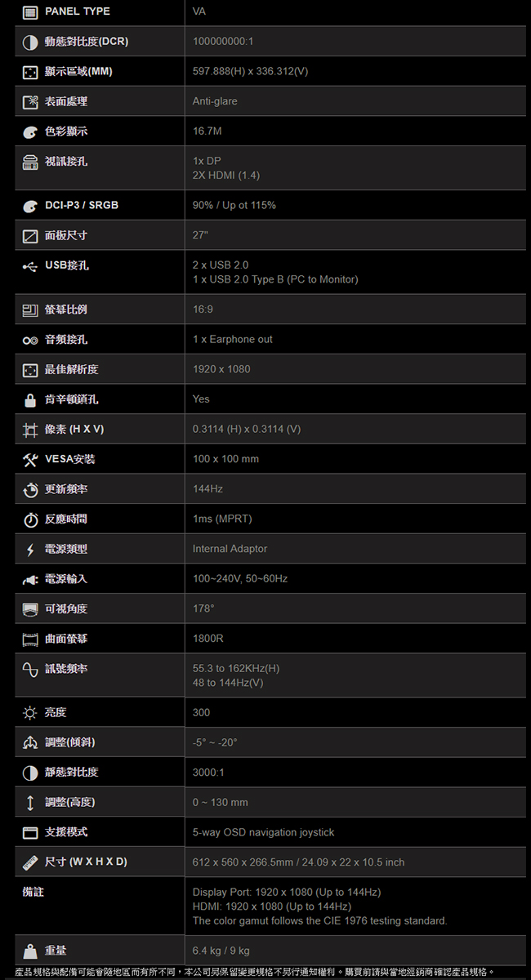This screenshot has height=980, width=531.
Task: Click the 144Hz refresh rate value
Action: pos(207,488)
